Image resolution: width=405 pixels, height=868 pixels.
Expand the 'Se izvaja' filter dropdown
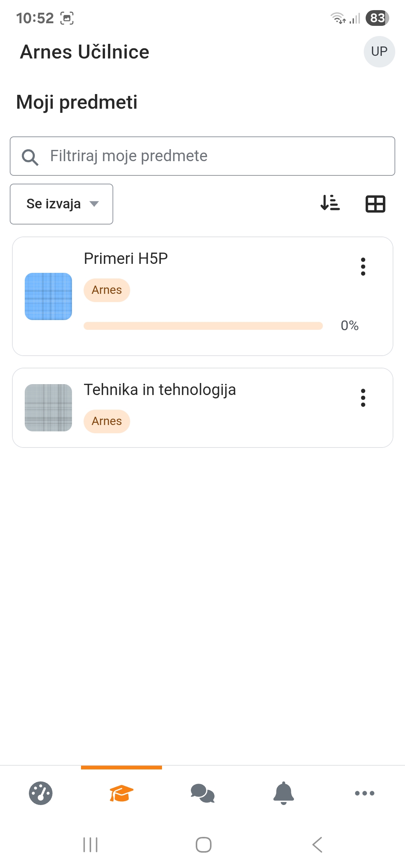61,204
